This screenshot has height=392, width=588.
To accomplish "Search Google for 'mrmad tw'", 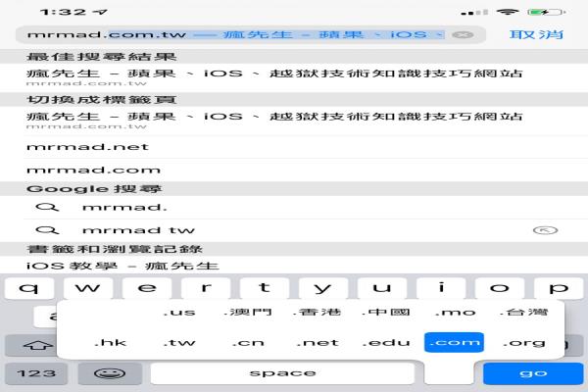I will (294, 230).
